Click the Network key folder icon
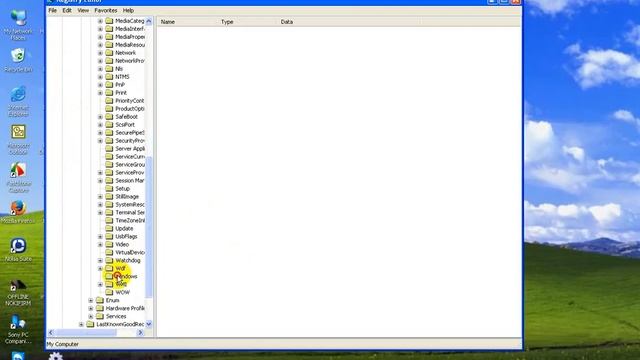640x360 pixels. pyautogui.click(x=109, y=53)
